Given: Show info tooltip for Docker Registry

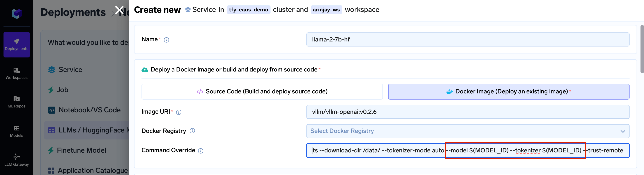Looking at the screenshot, I should point(192,131).
